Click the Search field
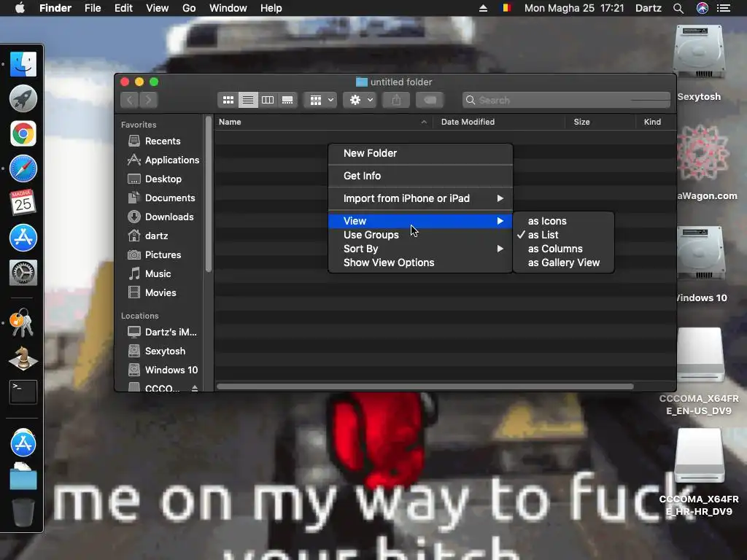This screenshot has width=747, height=560. pos(566,100)
